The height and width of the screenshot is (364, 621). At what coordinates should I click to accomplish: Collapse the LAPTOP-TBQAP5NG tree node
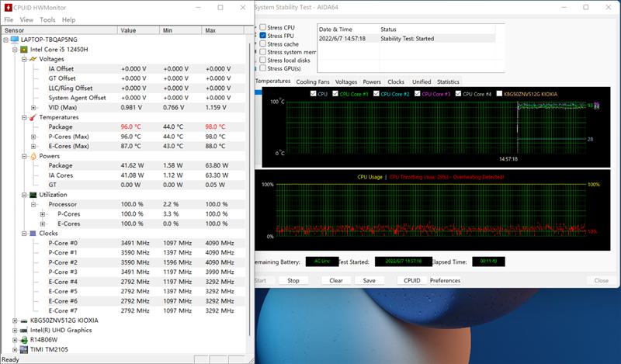pyautogui.click(x=5, y=40)
